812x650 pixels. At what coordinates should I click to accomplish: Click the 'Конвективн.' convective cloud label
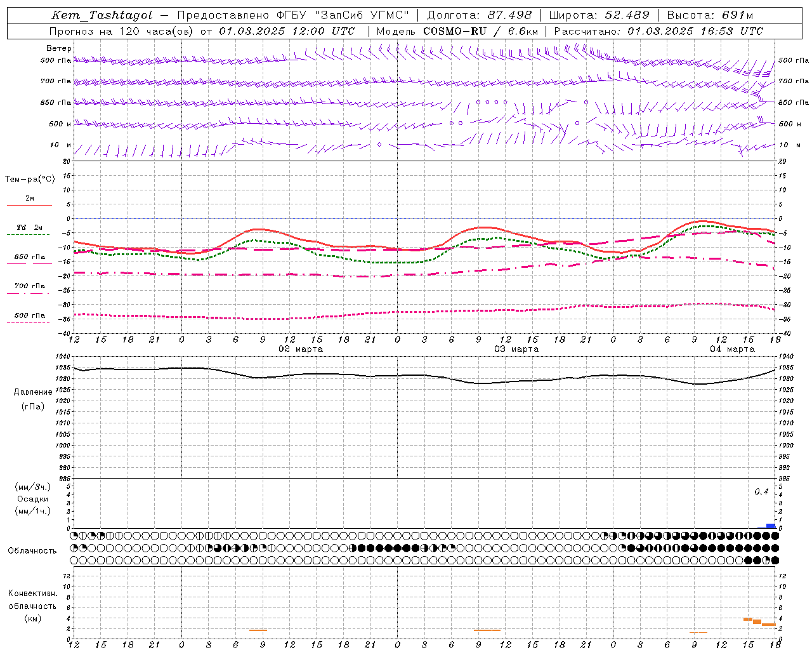pyautogui.click(x=33, y=594)
